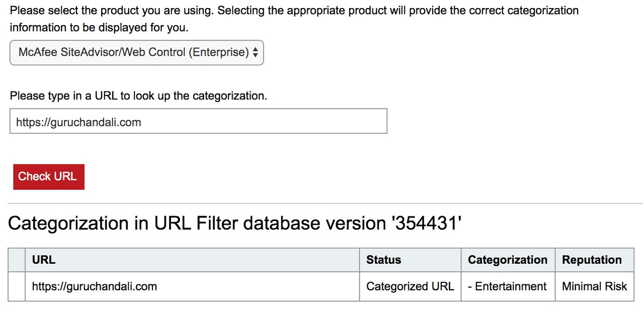Open the McAfee SiteAdvisor/Web Control product dropdown
This screenshot has width=644, height=315.
[x=136, y=52]
